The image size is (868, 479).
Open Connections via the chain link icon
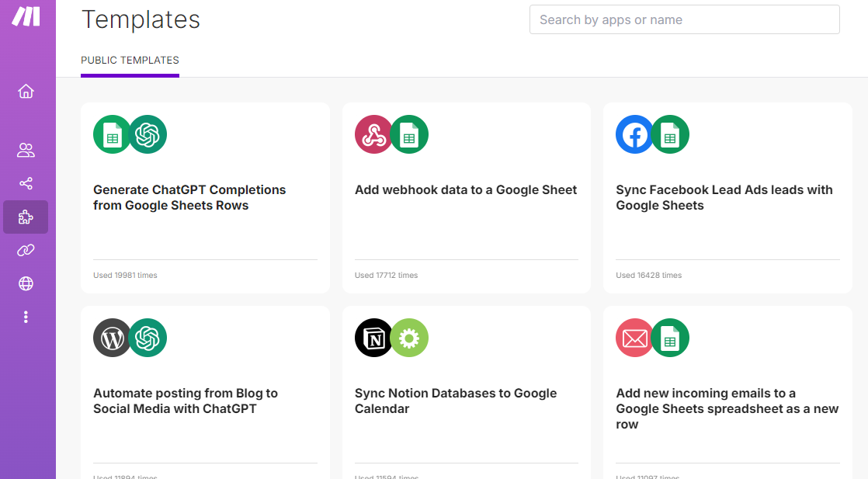pyautogui.click(x=26, y=250)
